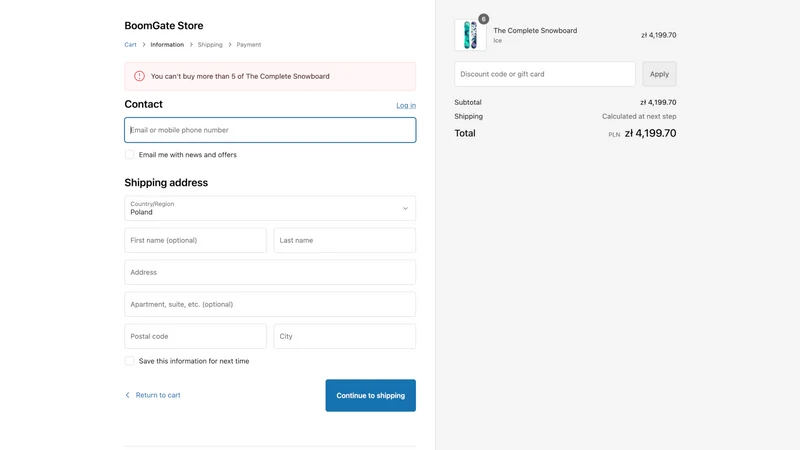The height and width of the screenshot is (450, 800).
Task: Open the Country/Region dropdown
Action: [270, 208]
